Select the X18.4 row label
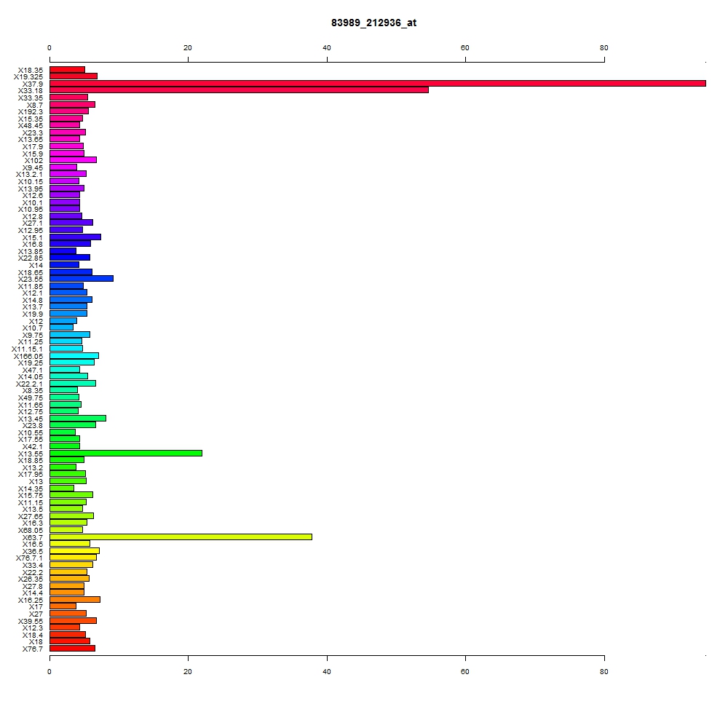Image resolution: width=728 pixels, height=728 pixels. click(33, 635)
